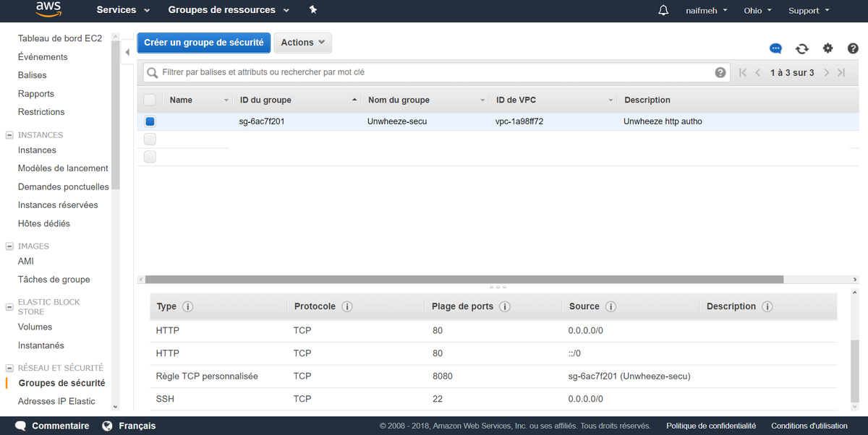Open the blue feedback chat bubble icon
The width and height of the screenshot is (868, 435).
(775, 48)
